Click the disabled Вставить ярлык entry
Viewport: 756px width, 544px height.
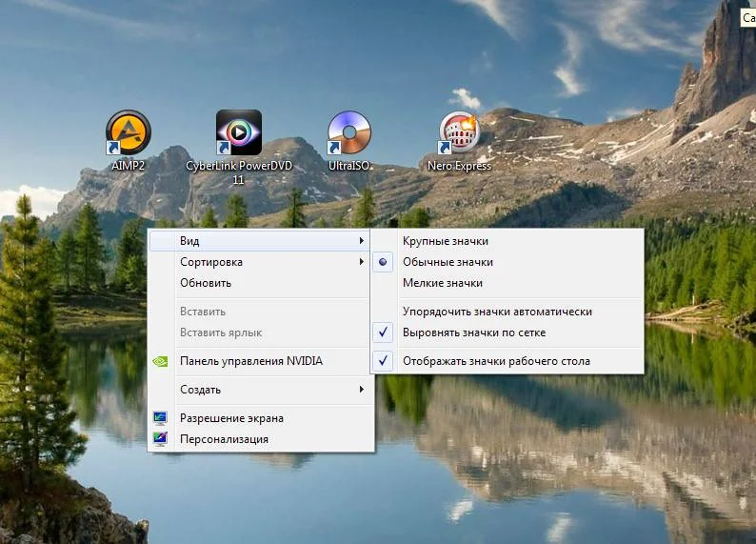[260, 332]
